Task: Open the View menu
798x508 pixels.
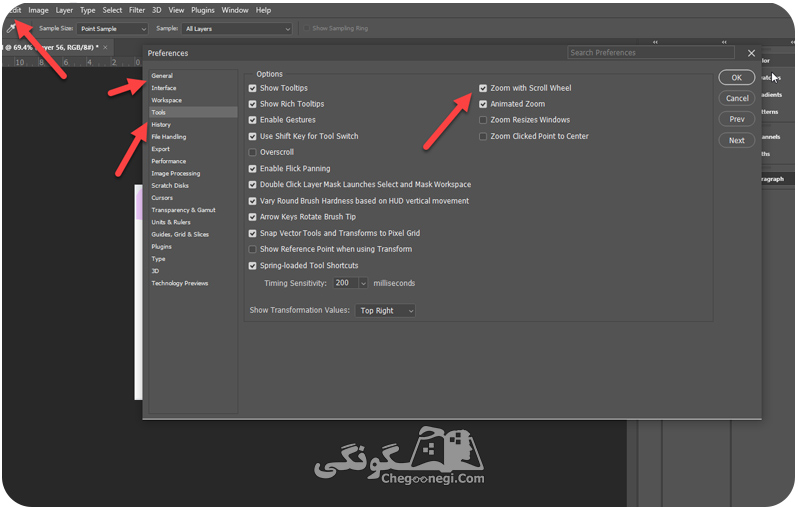Action: coord(176,10)
